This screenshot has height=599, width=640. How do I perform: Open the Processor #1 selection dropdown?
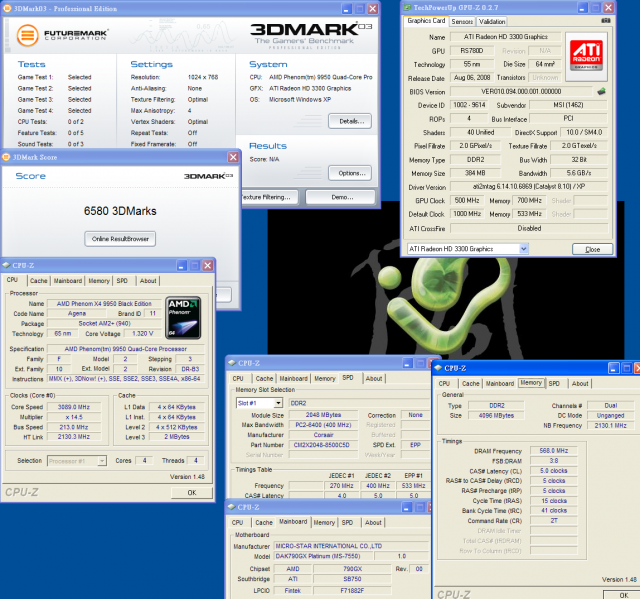[102, 461]
